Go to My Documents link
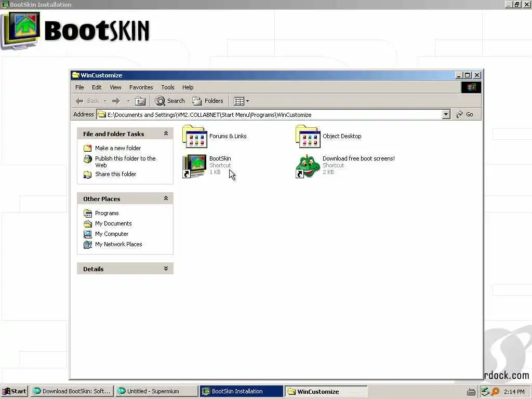Viewport: 532px width, 399px height. point(113,223)
